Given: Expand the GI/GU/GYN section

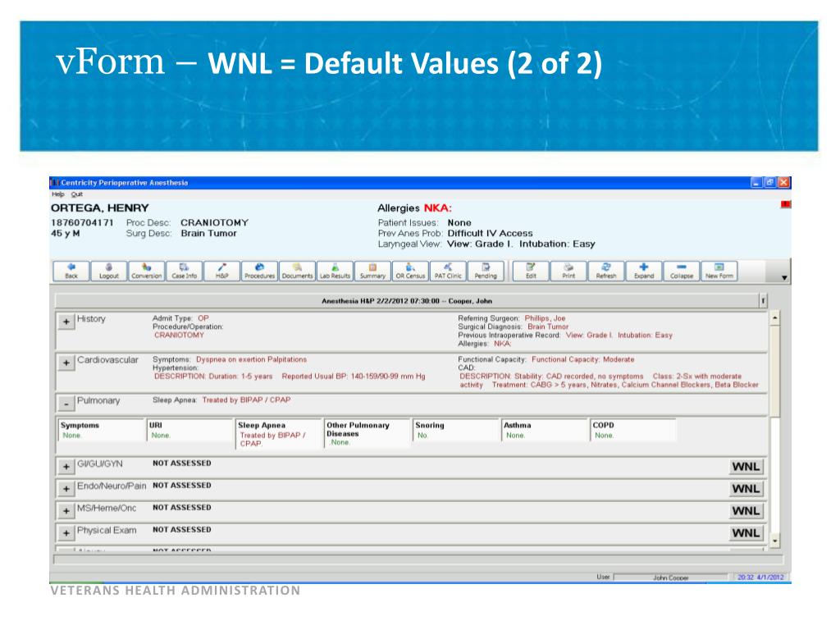Looking at the screenshot, I should 66,467.
